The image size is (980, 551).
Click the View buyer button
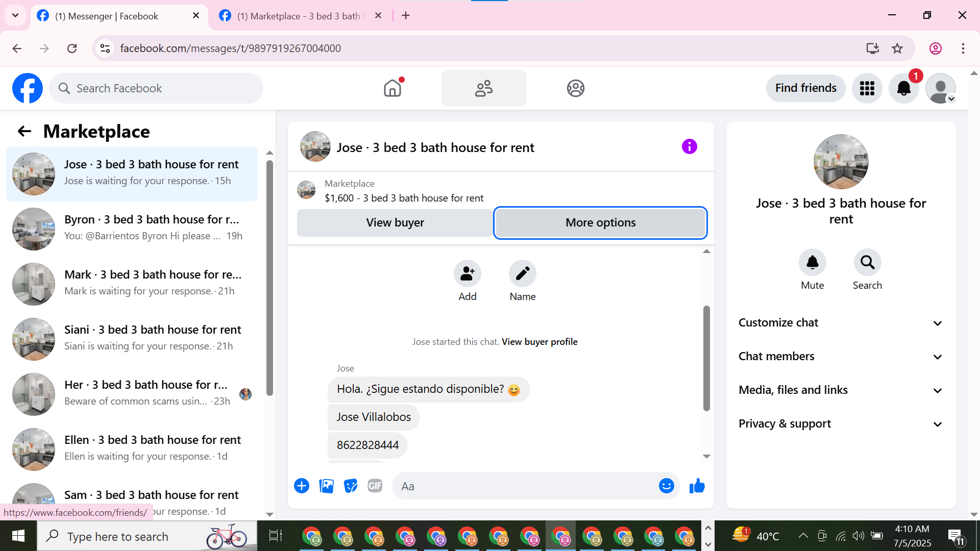pyautogui.click(x=395, y=223)
